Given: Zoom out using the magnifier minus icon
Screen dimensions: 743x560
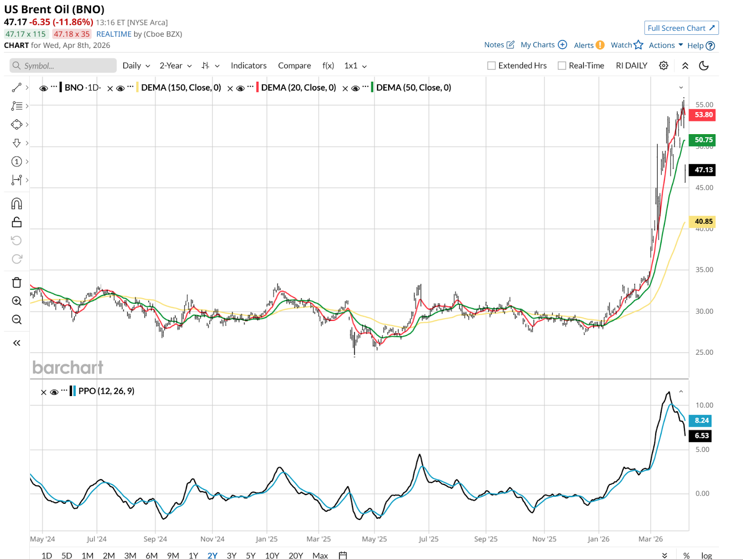Looking at the screenshot, I should coord(17,319).
